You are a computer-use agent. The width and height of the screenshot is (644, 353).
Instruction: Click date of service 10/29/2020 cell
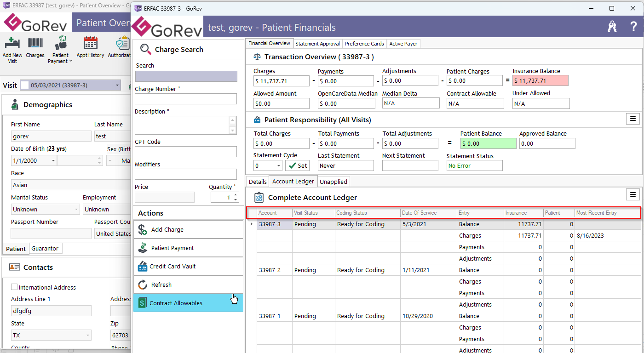coord(429,316)
